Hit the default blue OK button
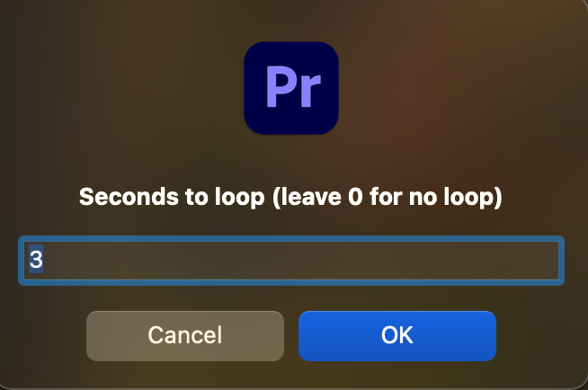Image resolution: width=588 pixels, height=390 pixels. click(396, 335)
